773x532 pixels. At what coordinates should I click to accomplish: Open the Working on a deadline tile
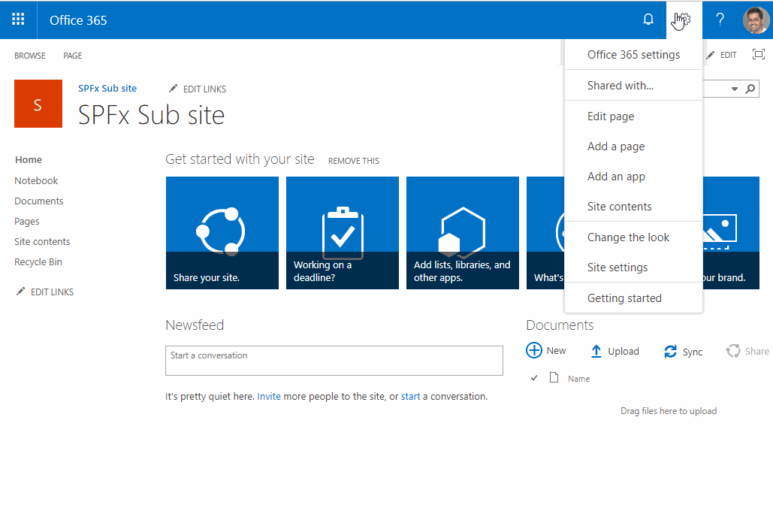[x=343, y=233]
